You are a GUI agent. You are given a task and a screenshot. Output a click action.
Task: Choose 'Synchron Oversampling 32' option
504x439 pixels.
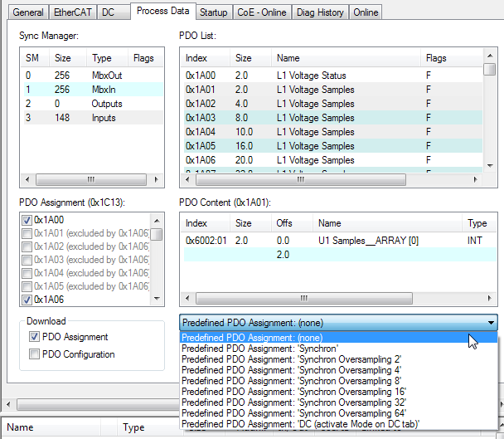point(338,402)
